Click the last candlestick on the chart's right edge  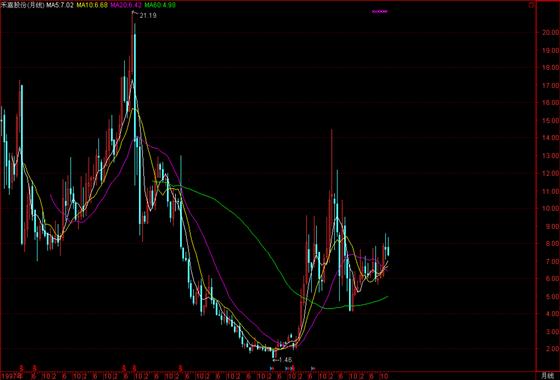tap(388, 247)
